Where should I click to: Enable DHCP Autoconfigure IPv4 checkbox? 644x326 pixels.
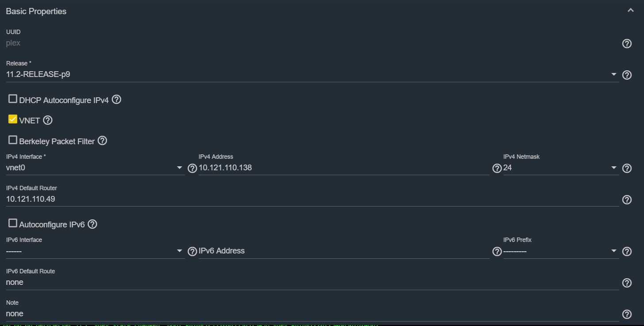13,99
